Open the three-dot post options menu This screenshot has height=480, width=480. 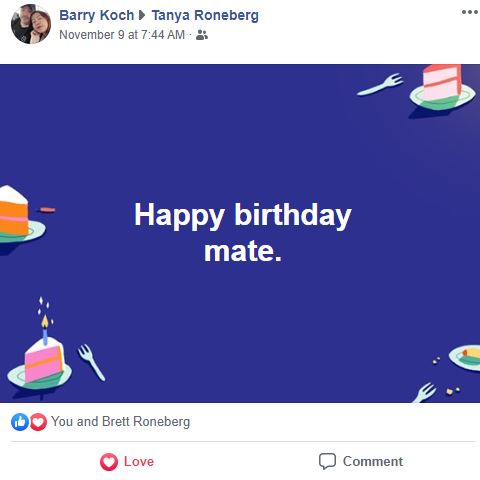coord(470,12)
